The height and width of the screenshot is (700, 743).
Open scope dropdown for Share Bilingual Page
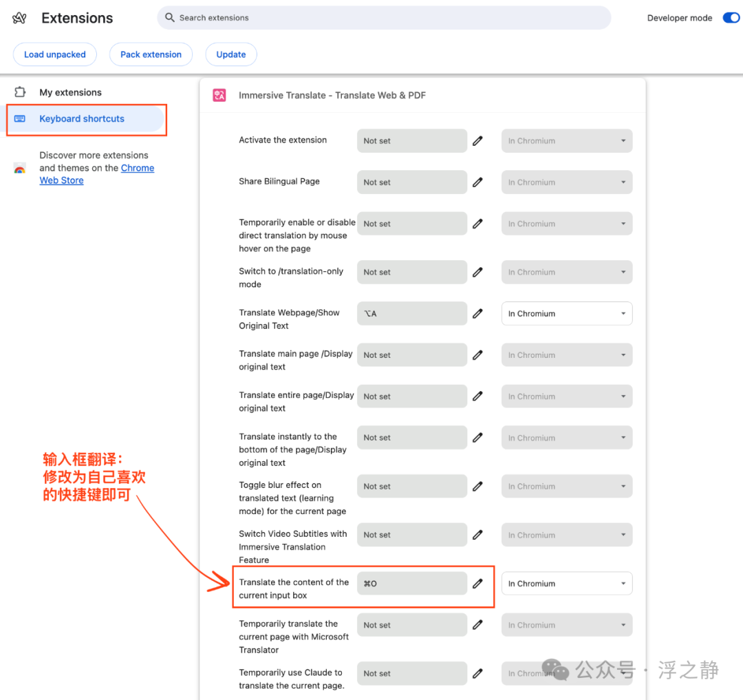point(567,182)
